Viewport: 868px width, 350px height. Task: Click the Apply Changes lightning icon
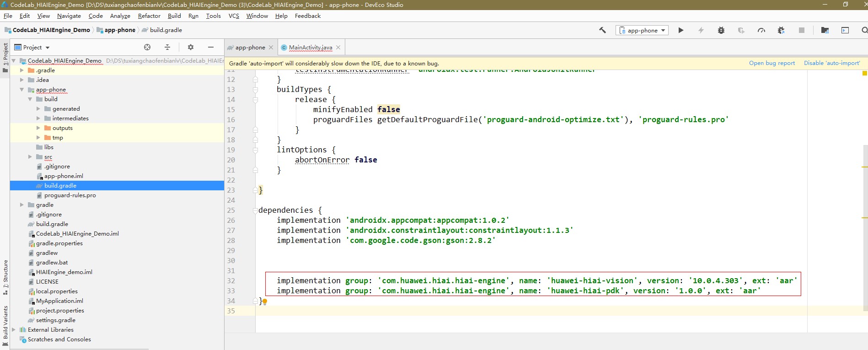coord(701,30)
